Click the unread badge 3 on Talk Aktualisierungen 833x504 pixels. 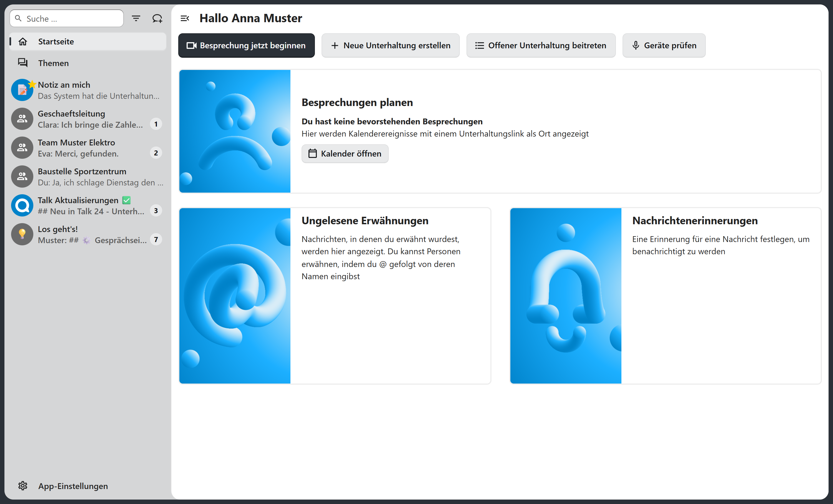pyautogui.click(x=156, y=211)
